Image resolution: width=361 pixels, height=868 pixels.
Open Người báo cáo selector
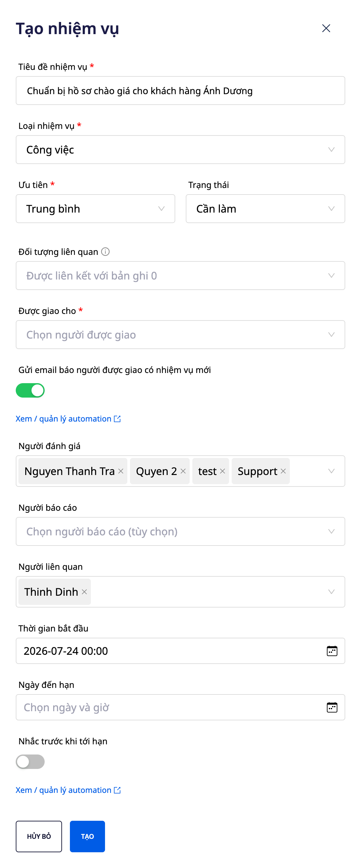[180, 531]
